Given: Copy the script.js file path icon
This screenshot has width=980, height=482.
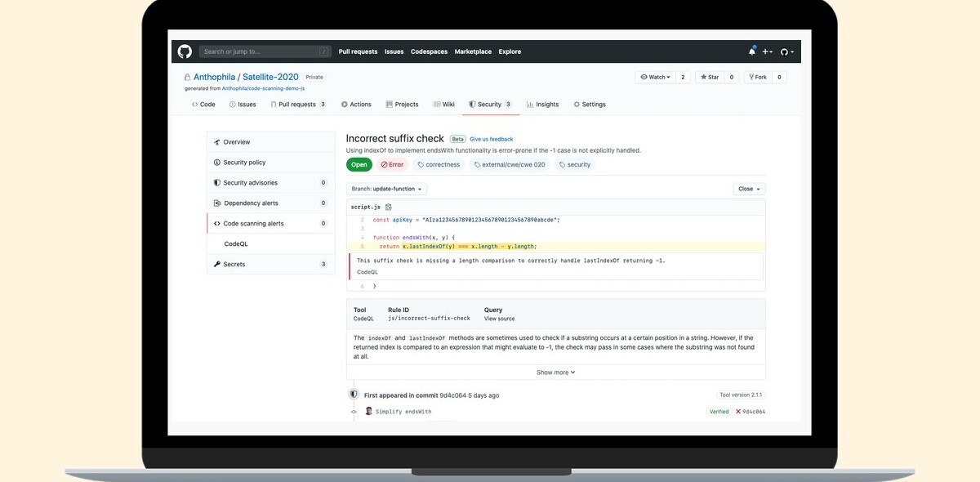Looking at the screenshot, I should pos(388,207).
